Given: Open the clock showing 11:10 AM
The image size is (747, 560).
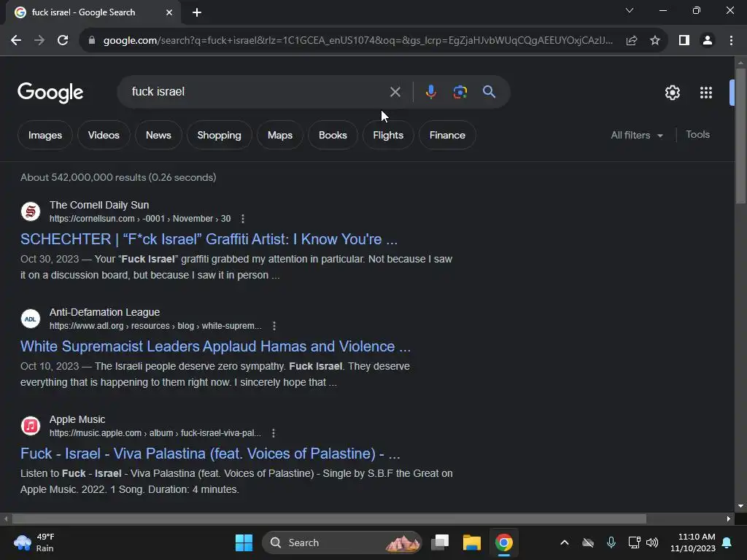Looking at the screenshot, I should [693, 542].
